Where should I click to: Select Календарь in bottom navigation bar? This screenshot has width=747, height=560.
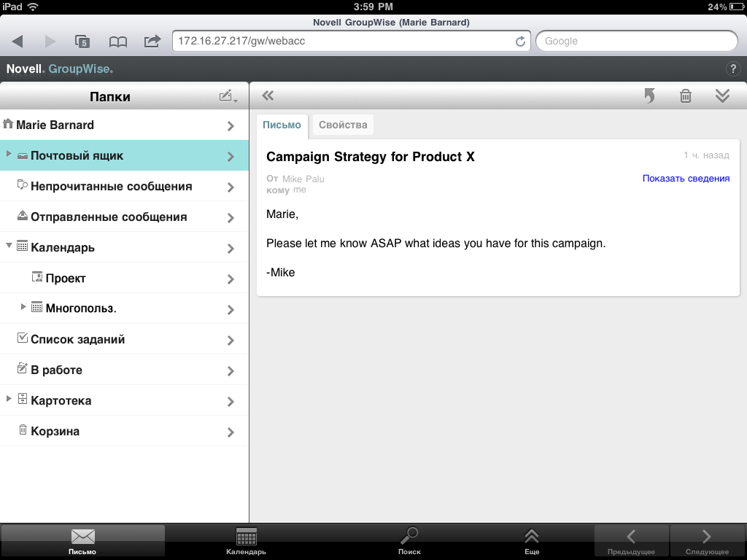247,541
